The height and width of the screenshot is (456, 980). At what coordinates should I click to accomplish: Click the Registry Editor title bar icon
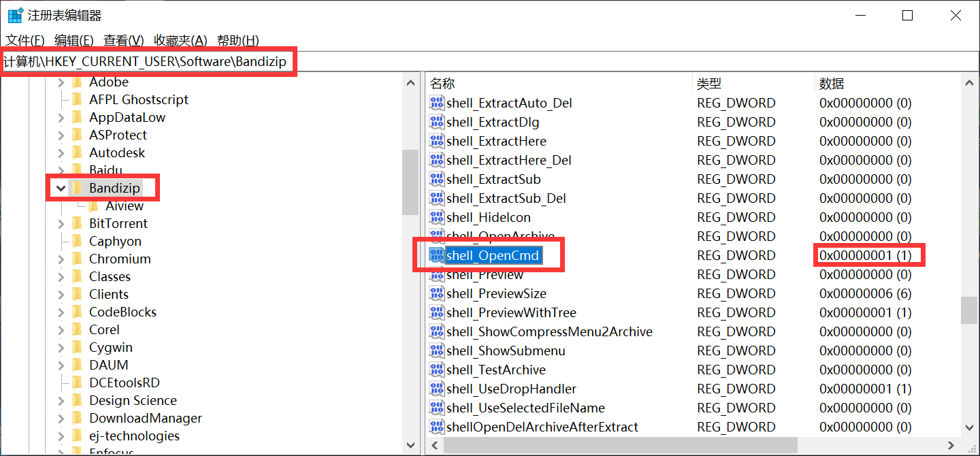point(15,15)
